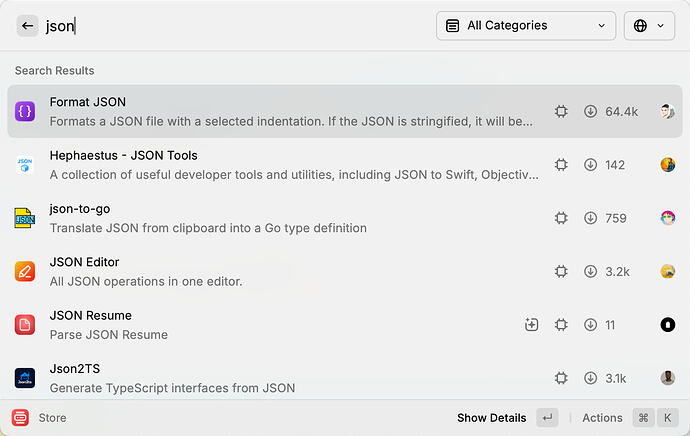Image resolution: width=690 pixels, height=436 pixels.
Task: Click the JSON Resume red document icon
Action: (x=25, y=325)
